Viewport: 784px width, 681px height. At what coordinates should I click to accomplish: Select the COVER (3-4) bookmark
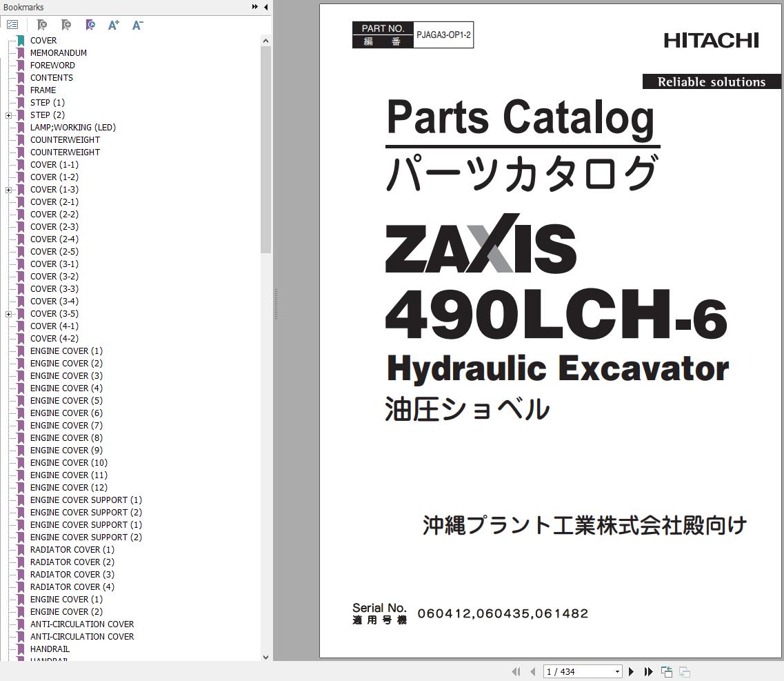[54, 302]
